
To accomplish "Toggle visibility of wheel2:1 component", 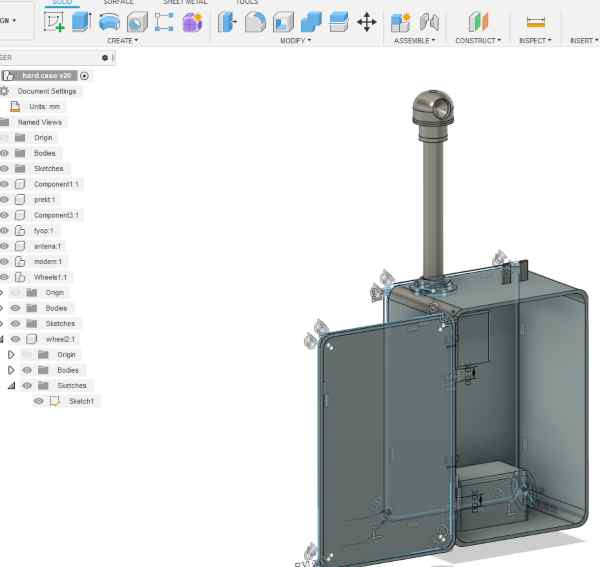I will tap(15, 339).
